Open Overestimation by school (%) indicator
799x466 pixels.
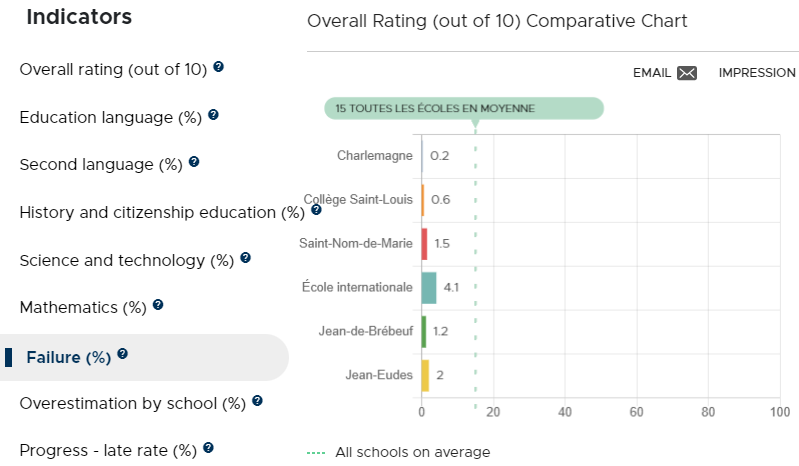[132, 403]
